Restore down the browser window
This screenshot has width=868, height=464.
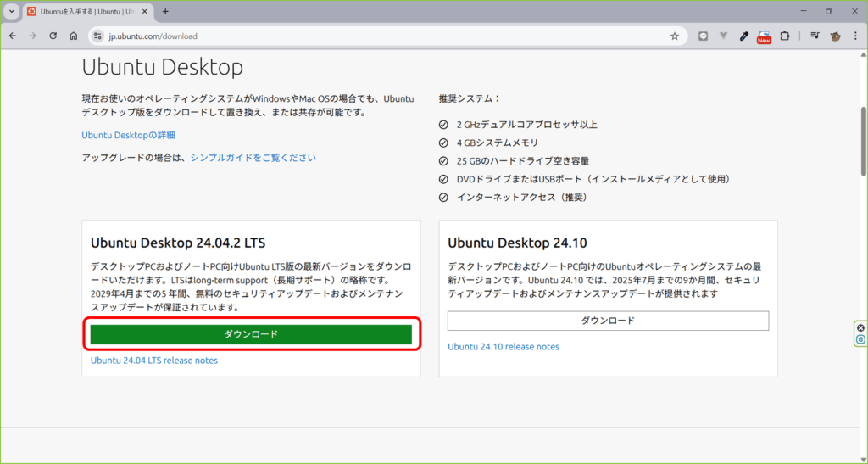coord(829,11)
